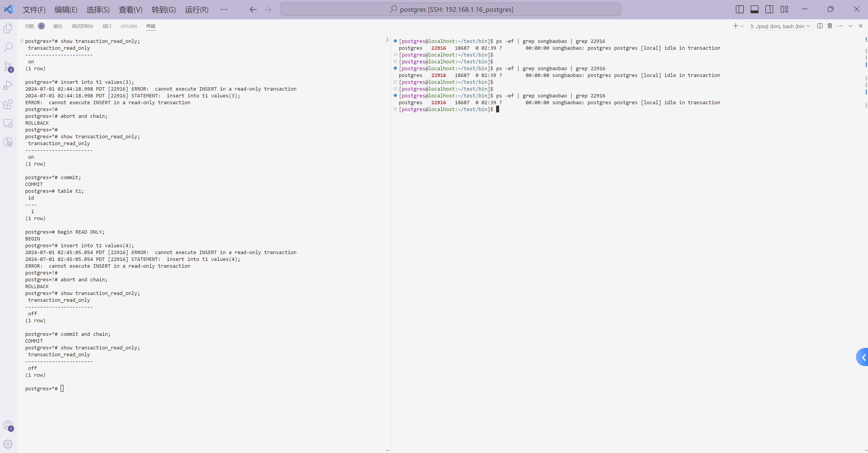Viewport: 868px width, 453px height.
Task: Open terminal selector '3: ./psql (bin), bash'
Action: pyautogui.click(x=780, y=26)
